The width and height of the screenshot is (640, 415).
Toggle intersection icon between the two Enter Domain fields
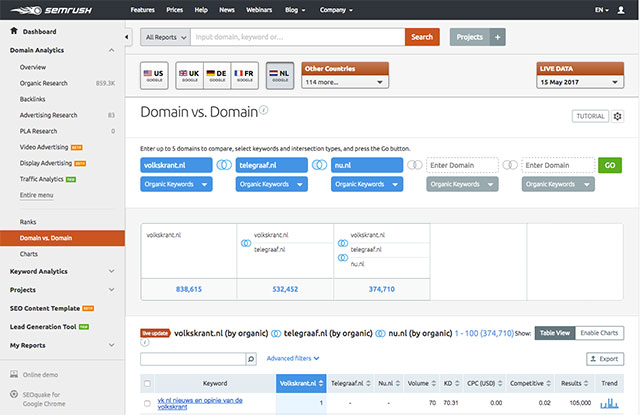point(510,165)
